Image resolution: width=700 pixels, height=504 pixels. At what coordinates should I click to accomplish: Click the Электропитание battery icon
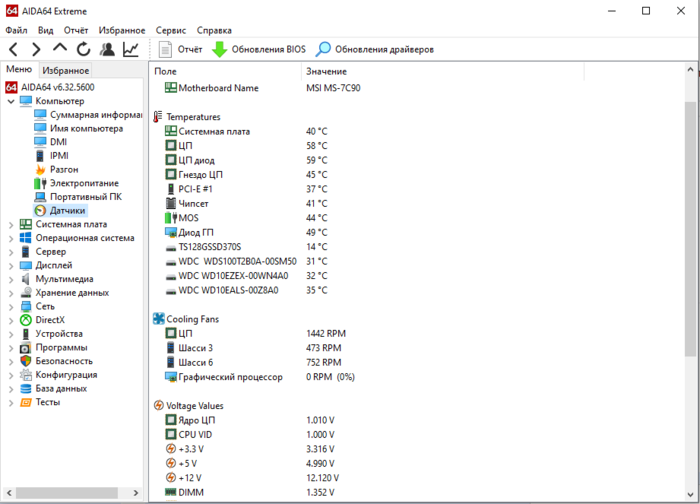tap(40, 183)
